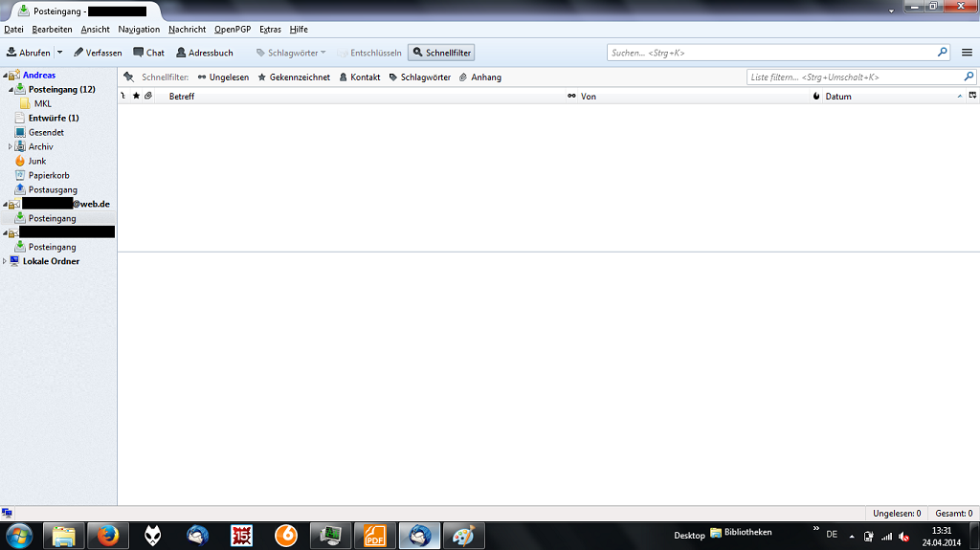The image size is (980, 550).
Task: Toggle the Anhang quick filter
Action: (x=480, y=77)
